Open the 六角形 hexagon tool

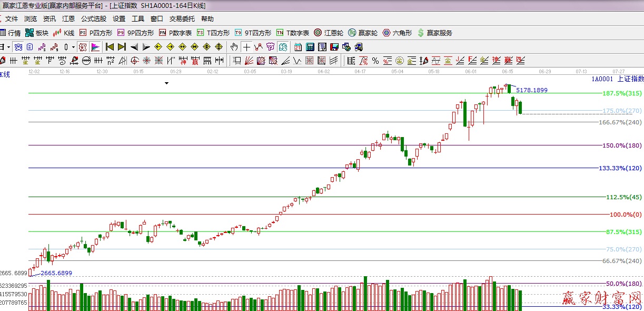(397, 33)
